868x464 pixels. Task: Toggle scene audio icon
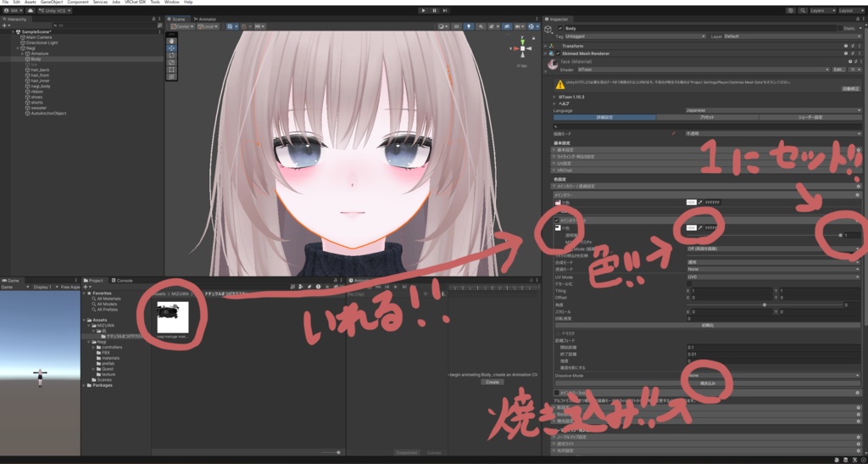pos(481,26)
